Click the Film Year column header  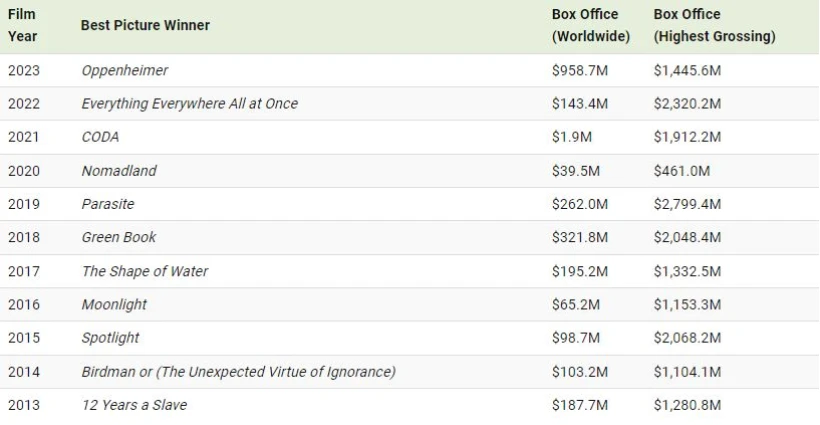(23, 25)
